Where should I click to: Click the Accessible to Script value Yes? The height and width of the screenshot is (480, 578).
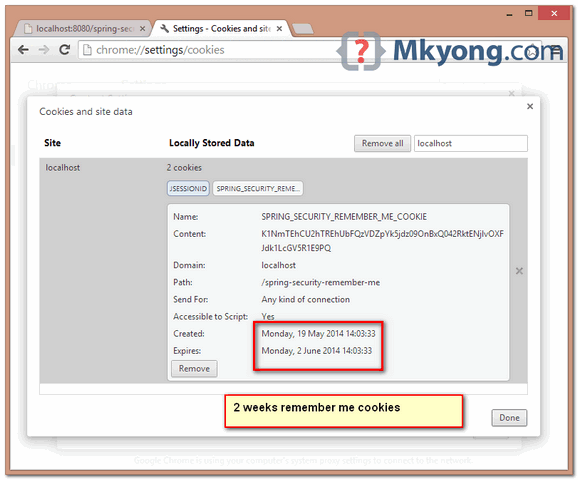click(268, 316)
